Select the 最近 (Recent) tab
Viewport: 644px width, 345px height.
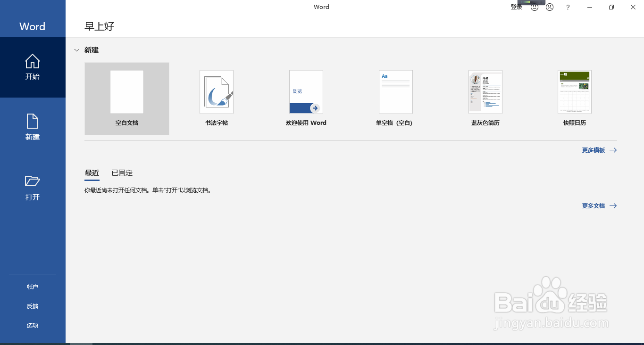tap(92, 172)
